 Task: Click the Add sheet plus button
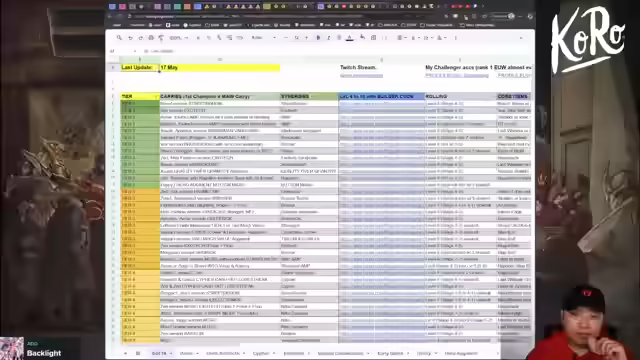125,353
